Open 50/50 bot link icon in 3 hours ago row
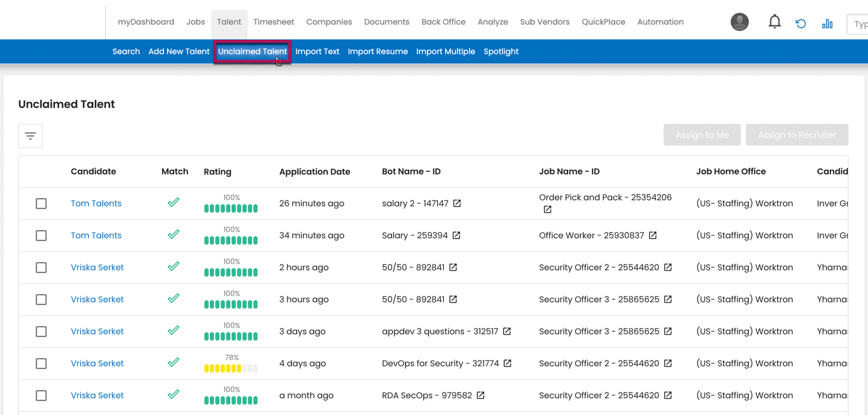This screenshot has height=415, width=868. (x=453, y=300)
